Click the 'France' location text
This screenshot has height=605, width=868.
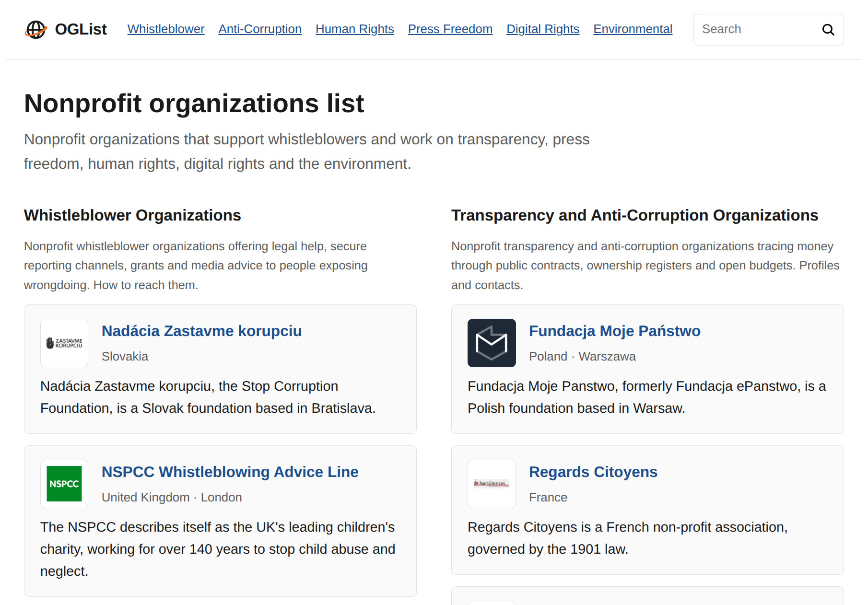coord(548,497)
